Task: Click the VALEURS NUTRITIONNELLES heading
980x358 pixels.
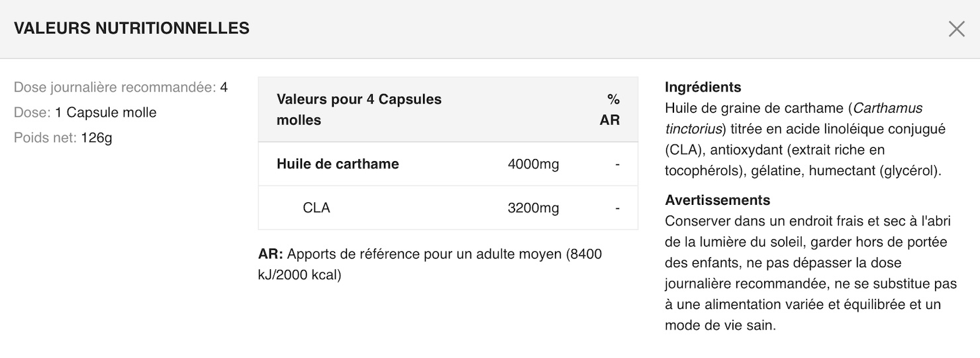Action: (131, 29)
